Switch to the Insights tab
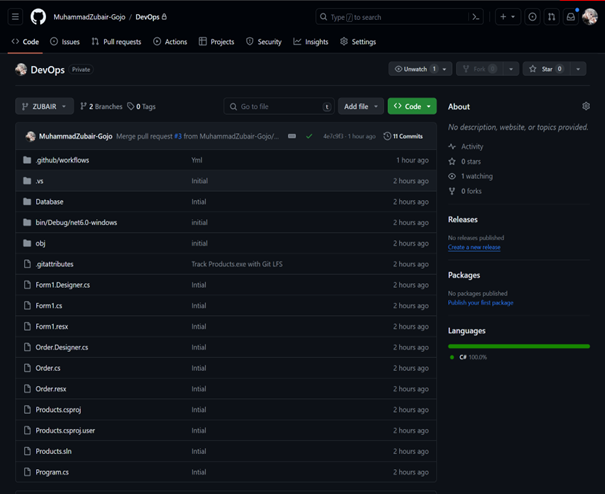Screen dimensions: 605x494 pyautogui.click(x=311, y=42)
